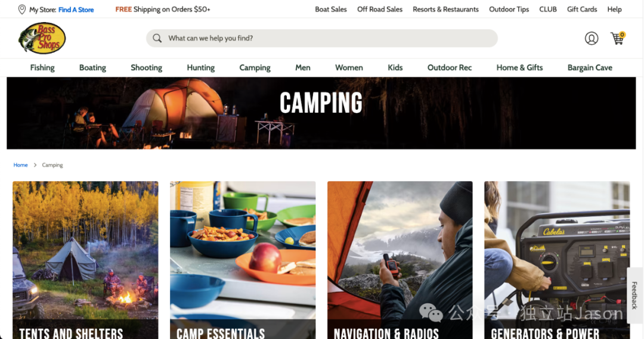Open the Tents and Shelters category tile
644x339 pixels.
coord(85,260)
